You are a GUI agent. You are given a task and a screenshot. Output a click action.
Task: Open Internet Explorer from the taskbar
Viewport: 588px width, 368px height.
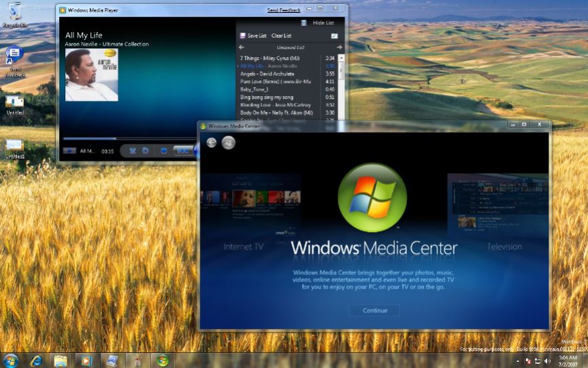(36, 360)
